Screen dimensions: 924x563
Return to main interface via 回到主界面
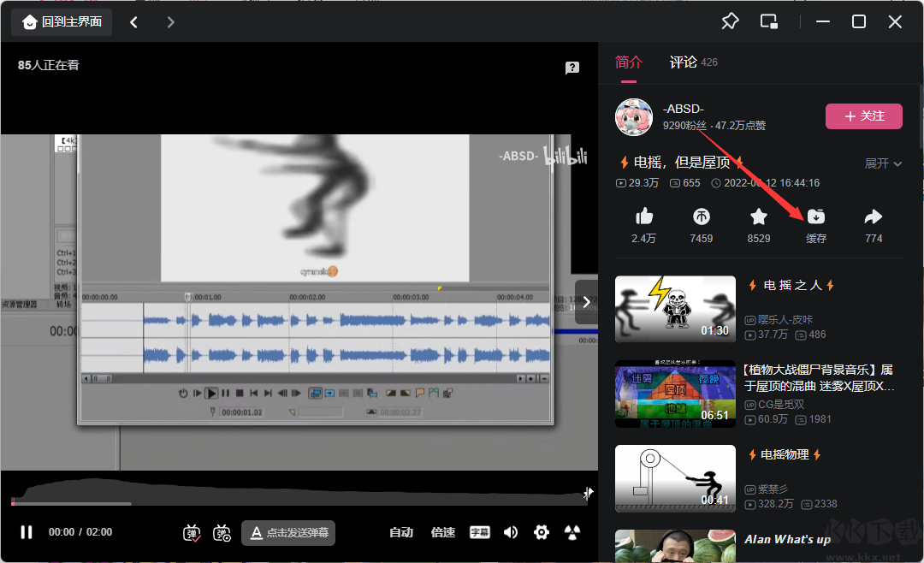62,22
